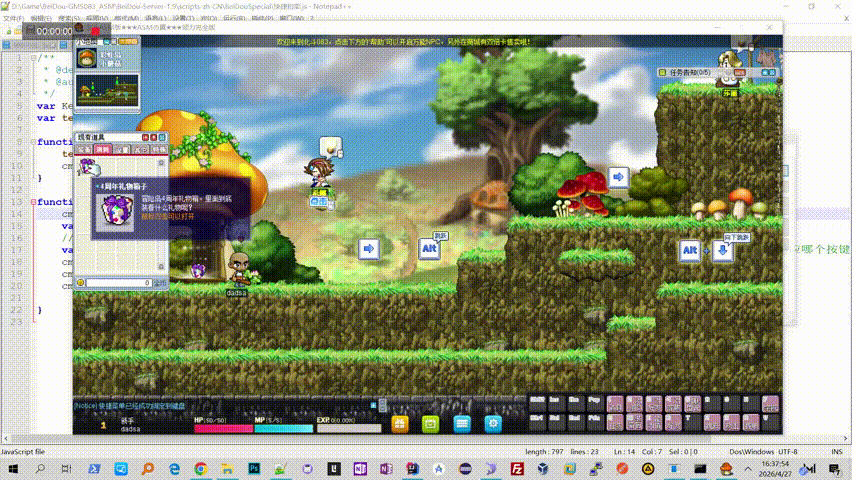Click the Shift quickslot key
Image resolution: width=852 pixels, height=480 pixels.
(537, 403)
